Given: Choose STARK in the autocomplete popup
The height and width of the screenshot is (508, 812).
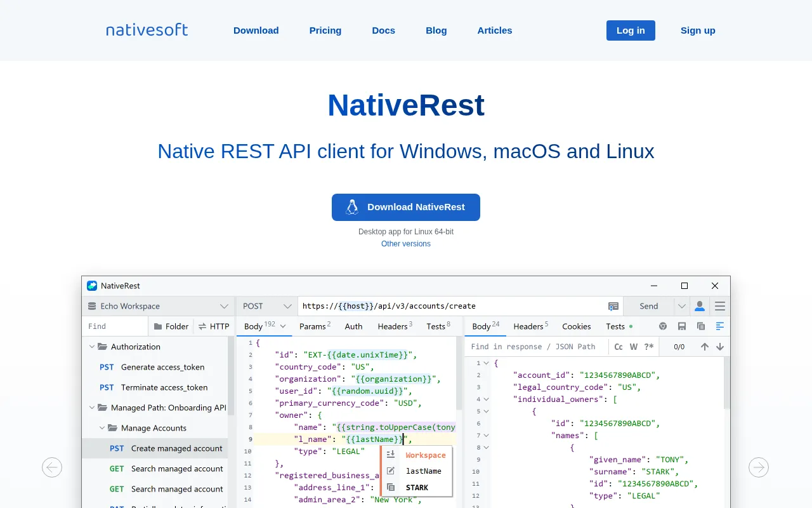Looking at the screenshot, I should (x=416, y=488).
